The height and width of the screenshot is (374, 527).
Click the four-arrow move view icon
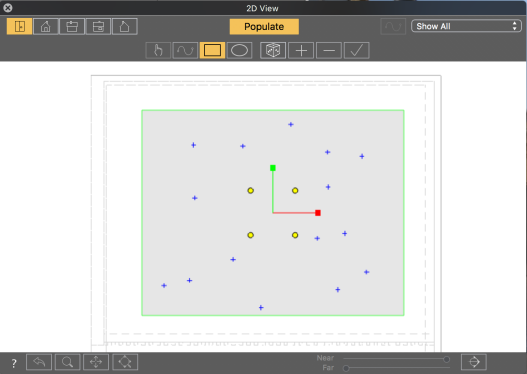tap(96, 362)
